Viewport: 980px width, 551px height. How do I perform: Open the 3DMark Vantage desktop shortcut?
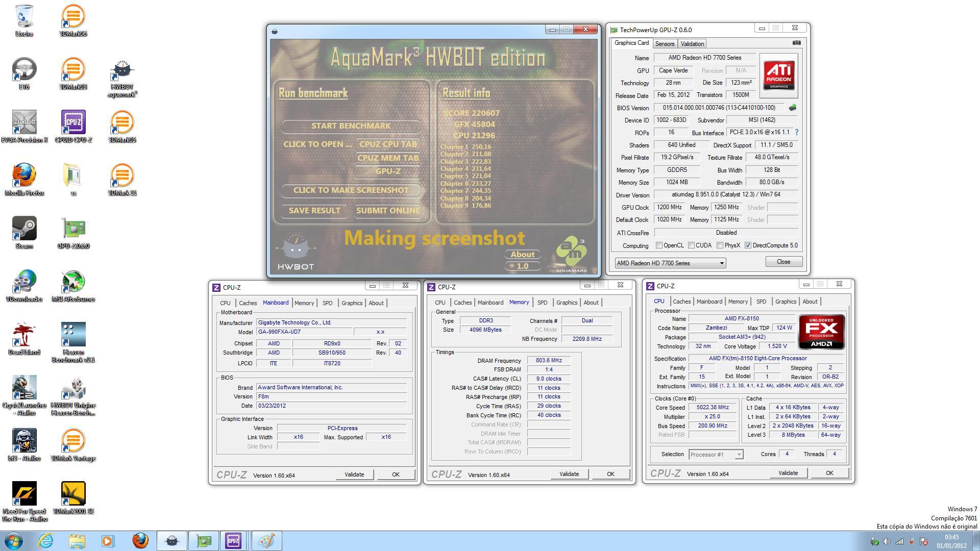73,445
